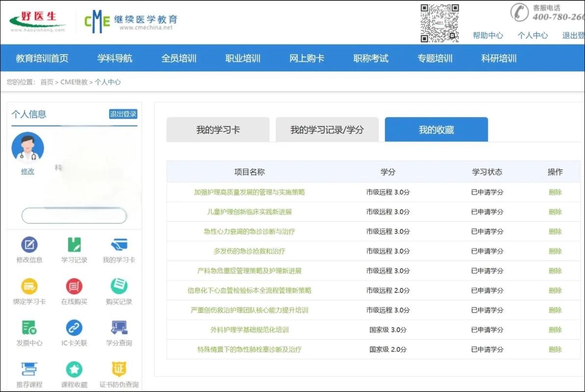Delete 严重创伤救治护理团队 row
Image resolution: width=585 pixels, height=392 pixels.
click(555, 310)
